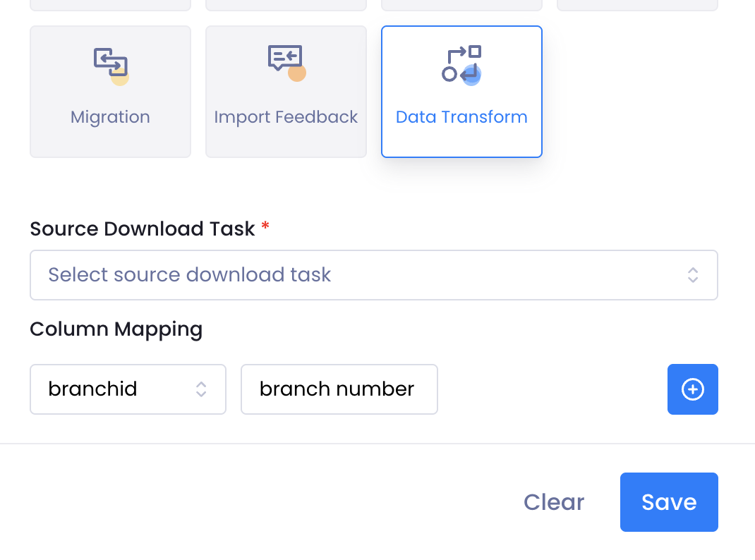Focus the branch number text field
Image resolution: width=755 pixels, height=560 pixels.
tap(339, 389)
